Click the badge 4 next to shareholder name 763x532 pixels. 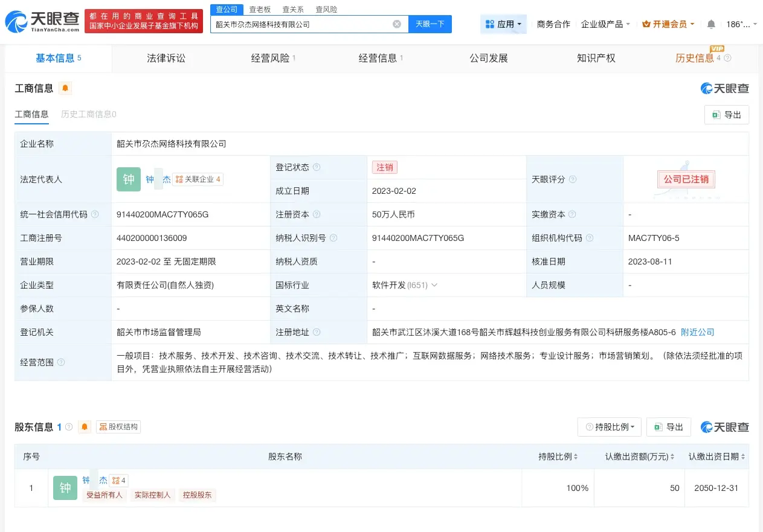pos(118,481)
